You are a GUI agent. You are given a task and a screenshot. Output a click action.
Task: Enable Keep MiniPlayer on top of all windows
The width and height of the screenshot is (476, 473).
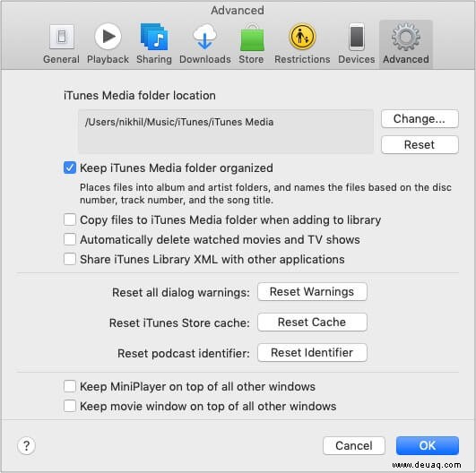tap(70, 386)
